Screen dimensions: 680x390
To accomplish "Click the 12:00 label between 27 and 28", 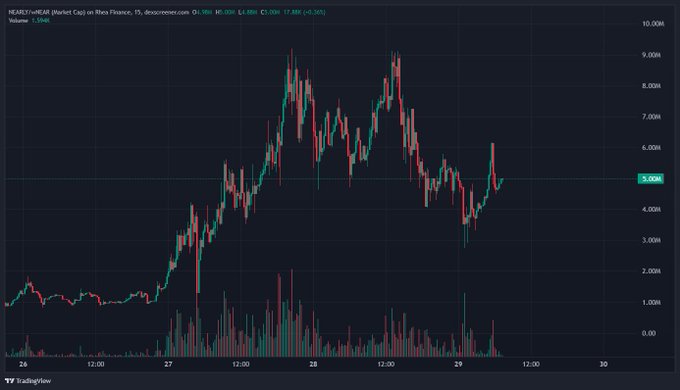I will coord(241,364).
